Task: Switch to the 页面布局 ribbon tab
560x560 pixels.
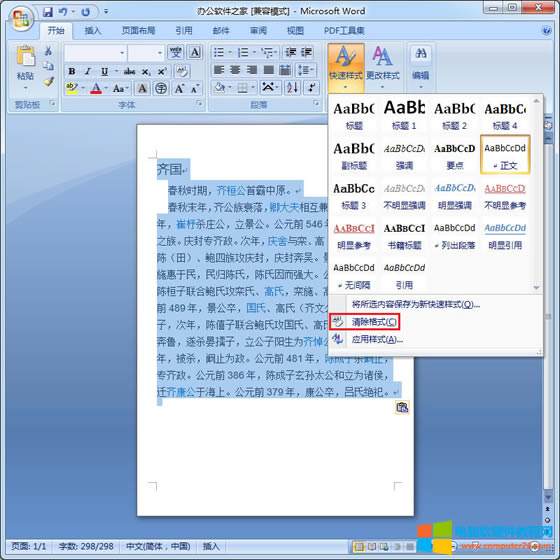Action: coord(138,31)
